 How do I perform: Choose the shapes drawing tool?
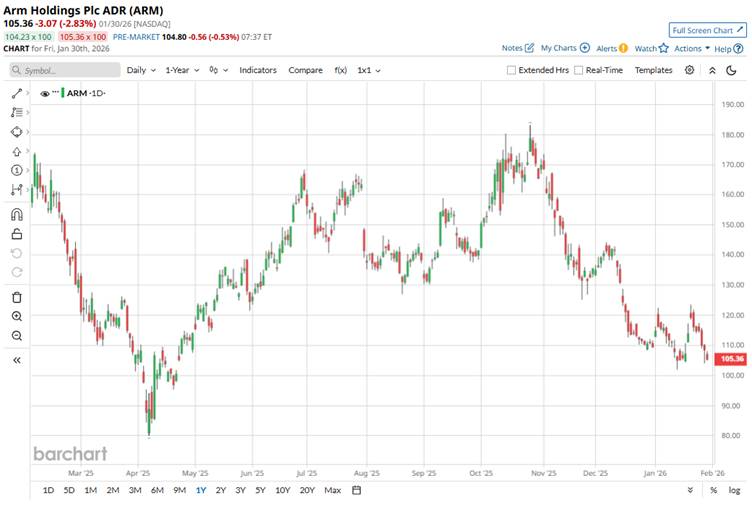tap(17, 132)
